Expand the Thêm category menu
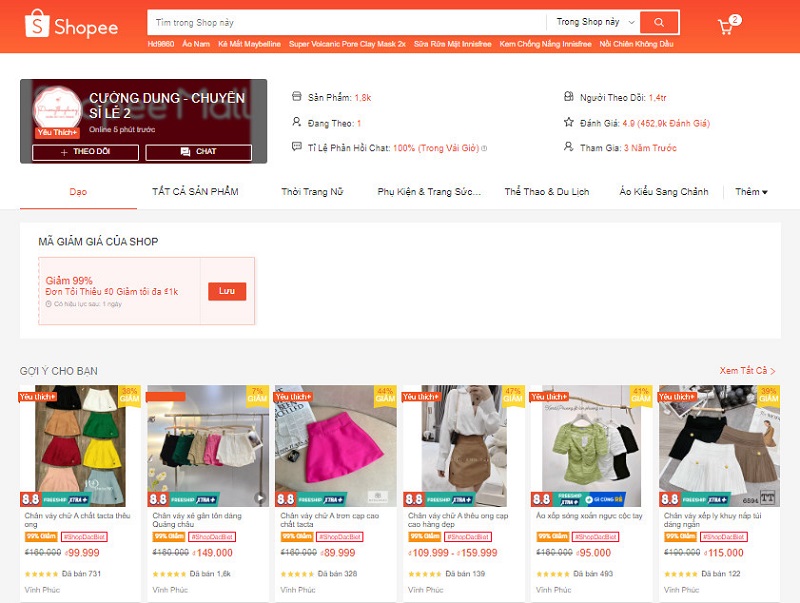Screen dimensions: 800x603 point(751,192)
